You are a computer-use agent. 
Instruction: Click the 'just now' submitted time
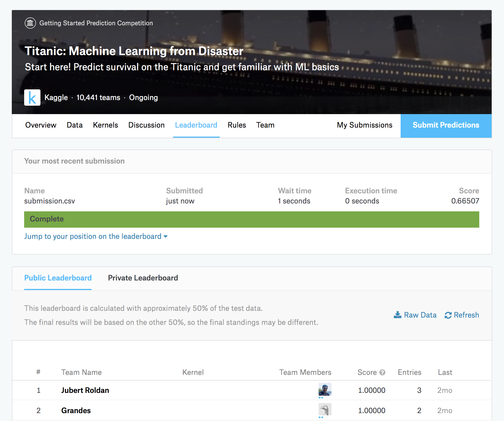point(180,201)
